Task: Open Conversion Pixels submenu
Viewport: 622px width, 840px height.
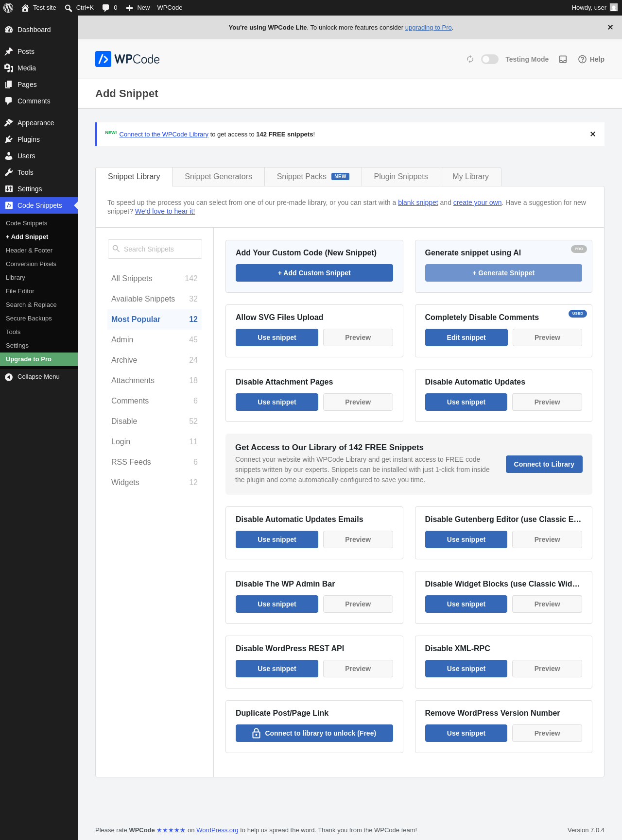Action: pyautogui.click(x=39, y=264)
